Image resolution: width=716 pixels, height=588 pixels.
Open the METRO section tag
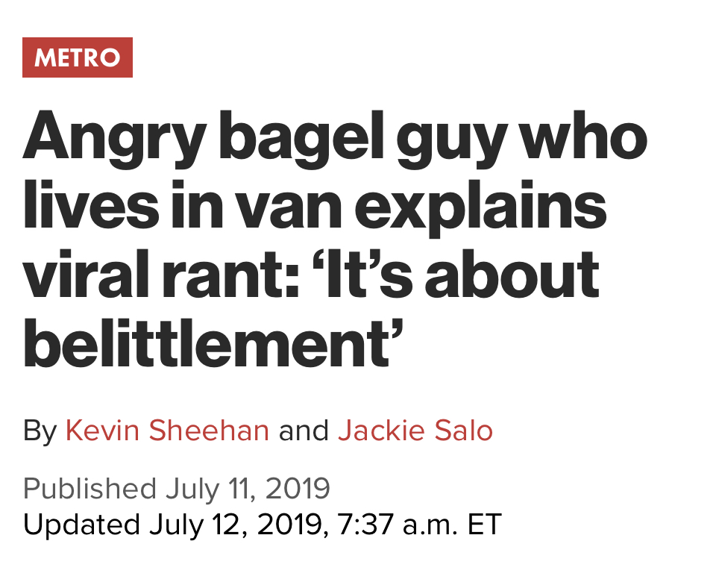point(78,57)
